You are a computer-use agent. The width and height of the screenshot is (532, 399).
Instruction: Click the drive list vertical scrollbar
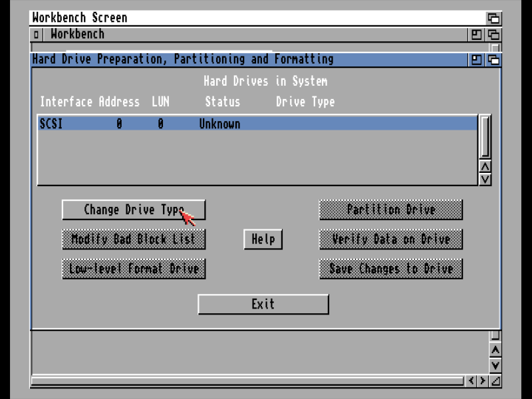(x=485, y=136)
